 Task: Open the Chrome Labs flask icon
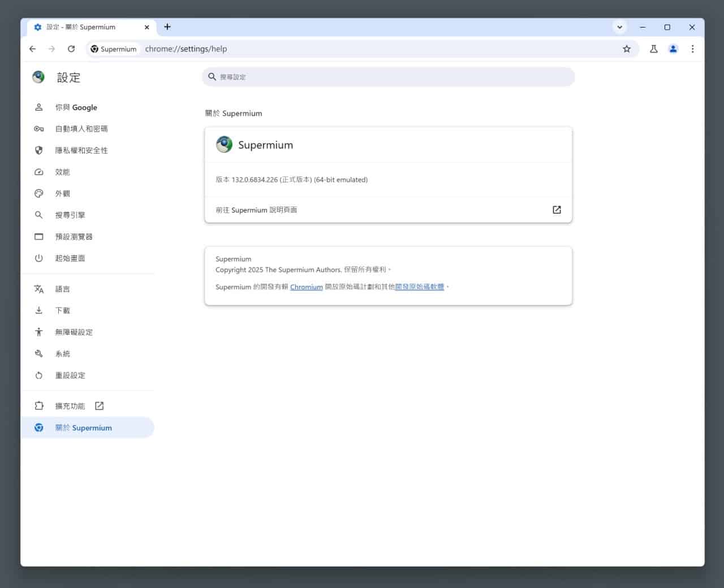tap(654, 49)
